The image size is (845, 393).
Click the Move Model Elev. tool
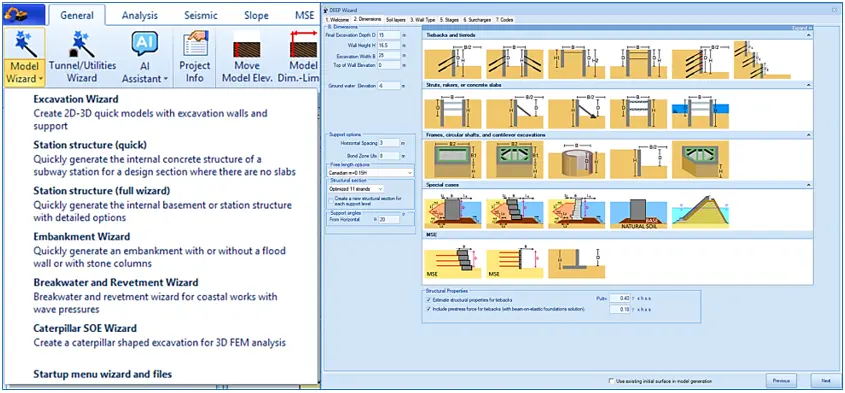[247, 58]
